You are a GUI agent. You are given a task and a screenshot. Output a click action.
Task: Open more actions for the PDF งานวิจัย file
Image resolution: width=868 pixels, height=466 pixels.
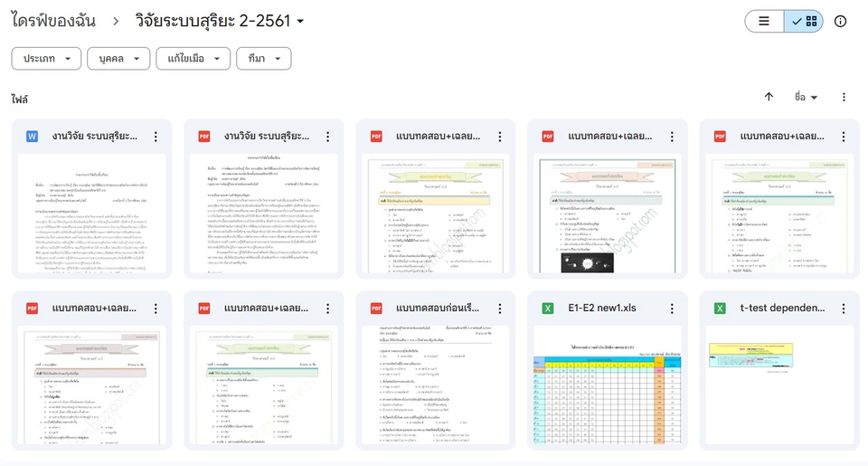327,137
